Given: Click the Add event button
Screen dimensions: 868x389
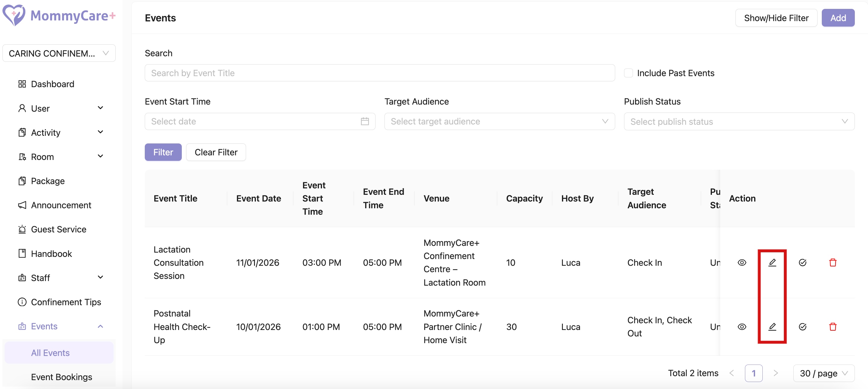Looking at the screenshot, I should 837,18.
